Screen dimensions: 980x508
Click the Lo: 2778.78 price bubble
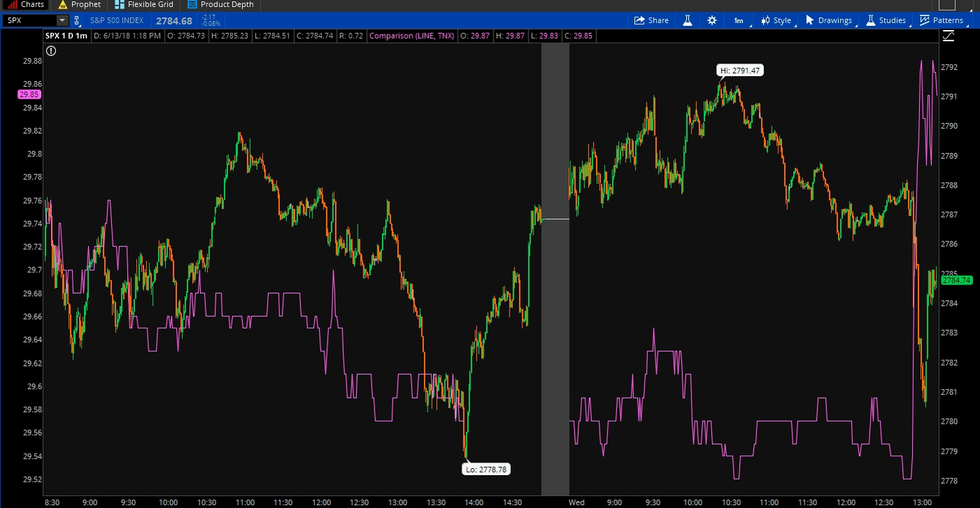pos(486,470)
